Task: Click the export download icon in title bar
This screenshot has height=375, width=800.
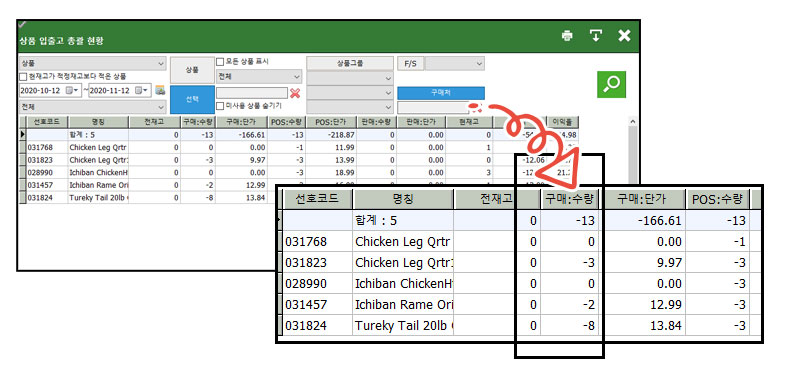Action: pos(595,36)
